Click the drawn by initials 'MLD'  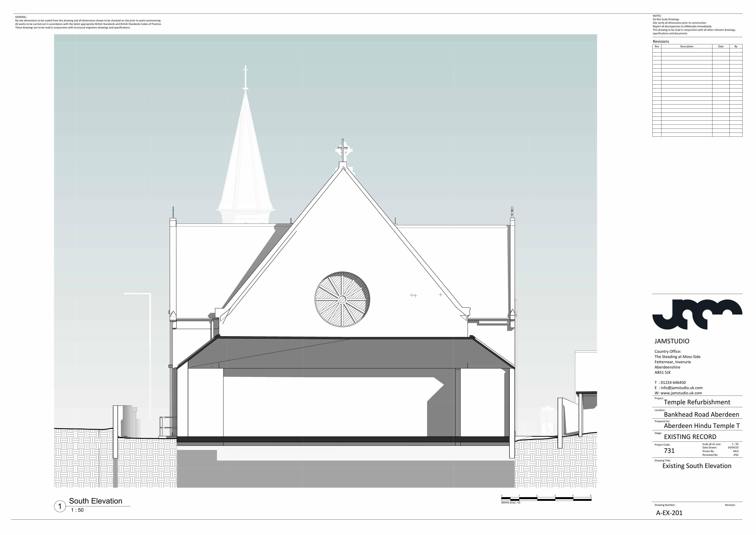pyautogui.click(x=736, y=451)
